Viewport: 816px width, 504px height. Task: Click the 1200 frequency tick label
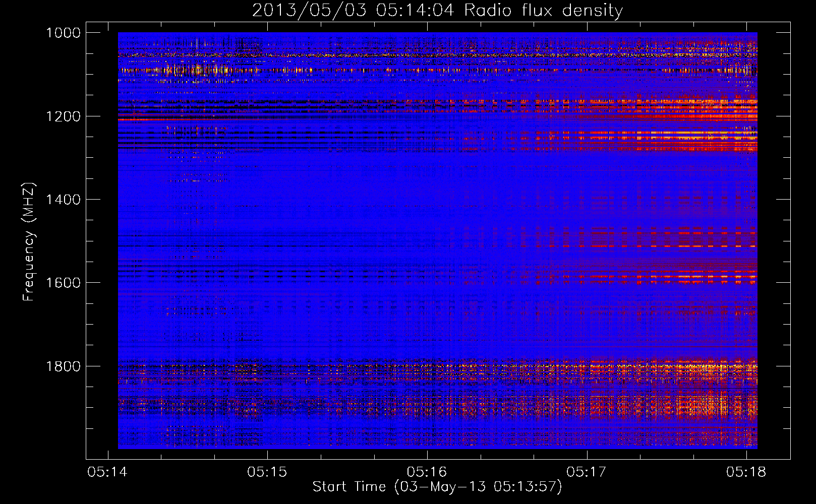click(64, 116)
